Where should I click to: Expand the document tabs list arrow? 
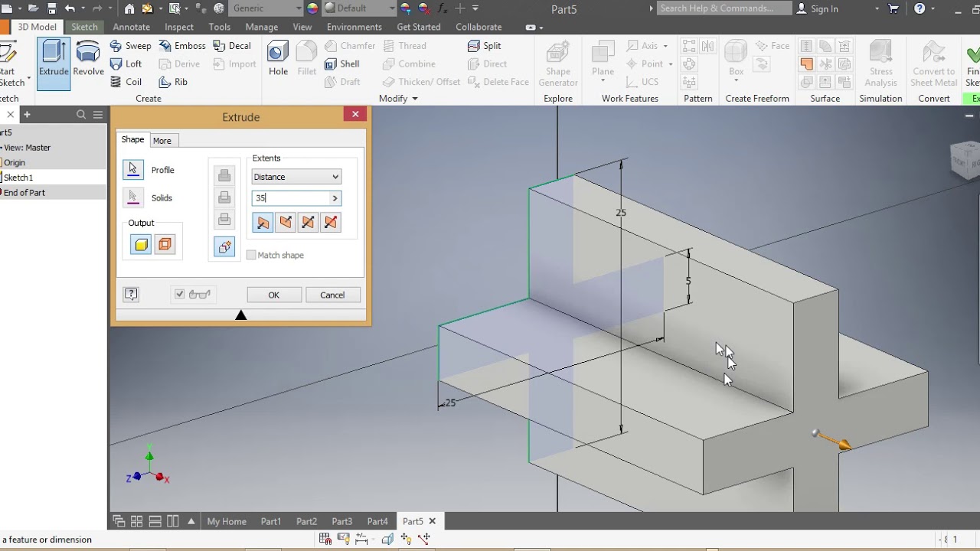(x=191, y=521)
